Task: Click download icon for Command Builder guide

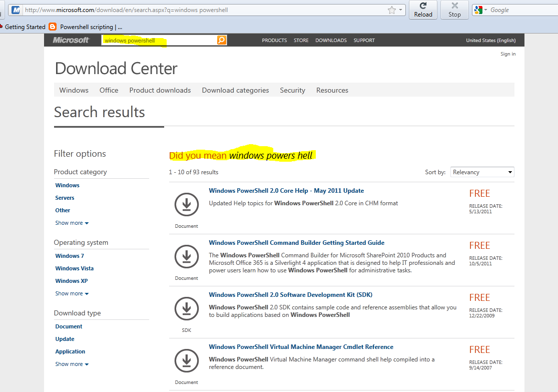Action: pos(187,256)
